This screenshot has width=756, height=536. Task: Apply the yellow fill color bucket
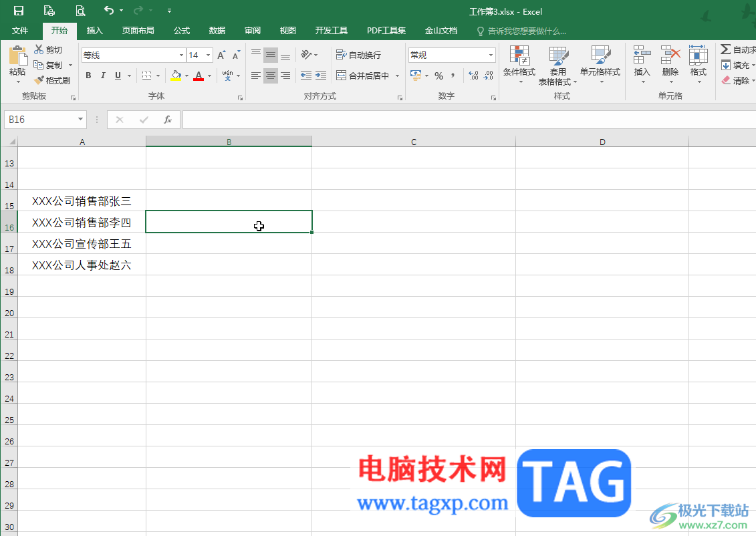176,76
